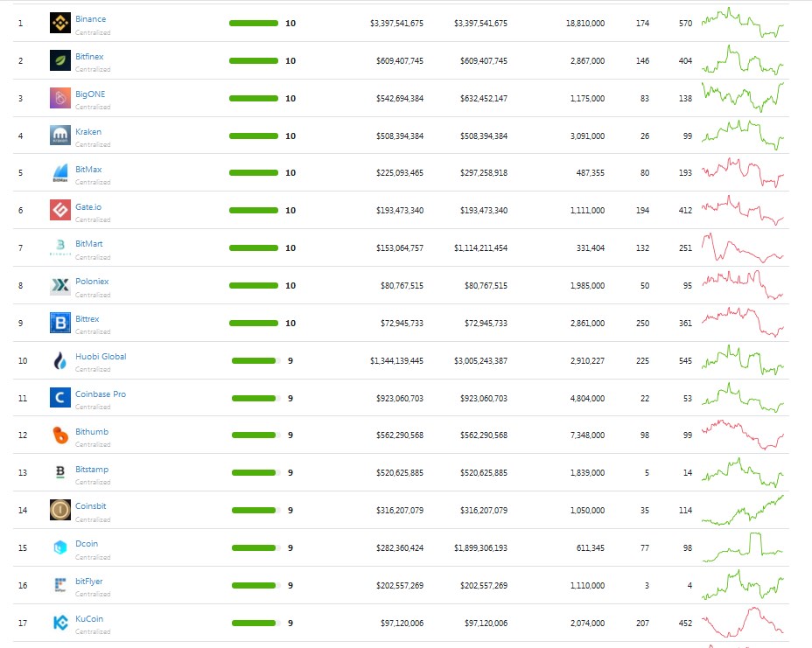This screenshot has width=812, height=648.
Task: Select KuCoin's 452 pairs value
Action: point(686,624)
